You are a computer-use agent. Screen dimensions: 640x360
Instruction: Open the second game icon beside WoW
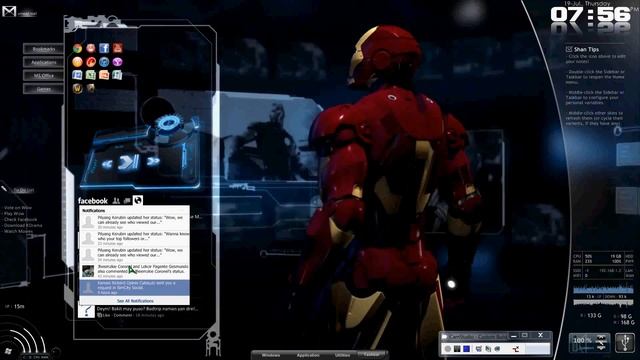(91, 88)
